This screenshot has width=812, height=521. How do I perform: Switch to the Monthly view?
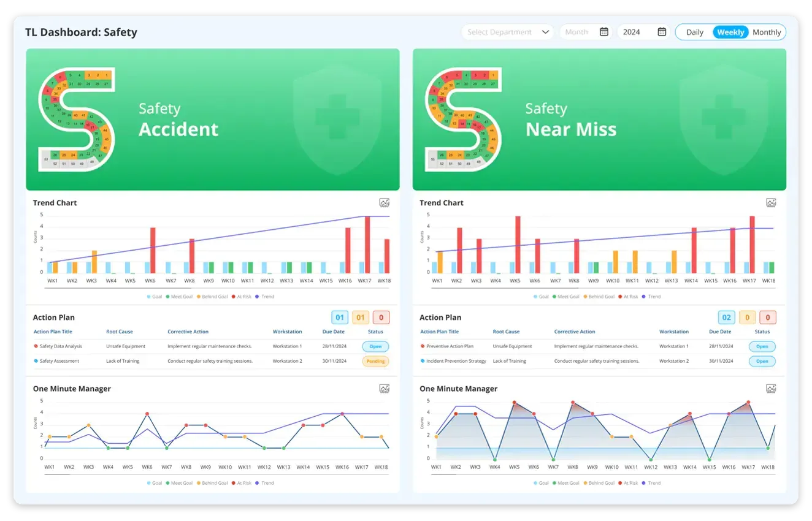767,32
